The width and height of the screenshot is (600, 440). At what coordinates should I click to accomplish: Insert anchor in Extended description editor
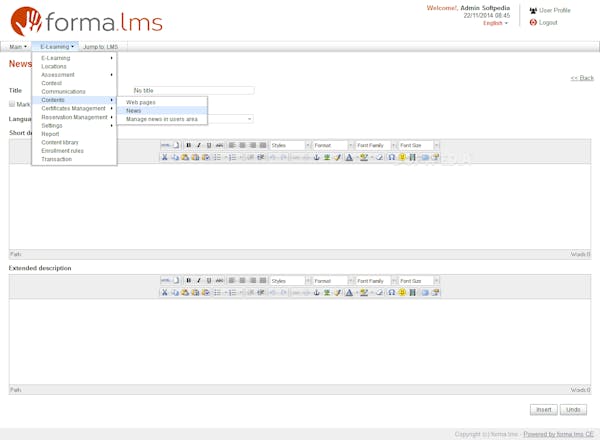point(316,293)
